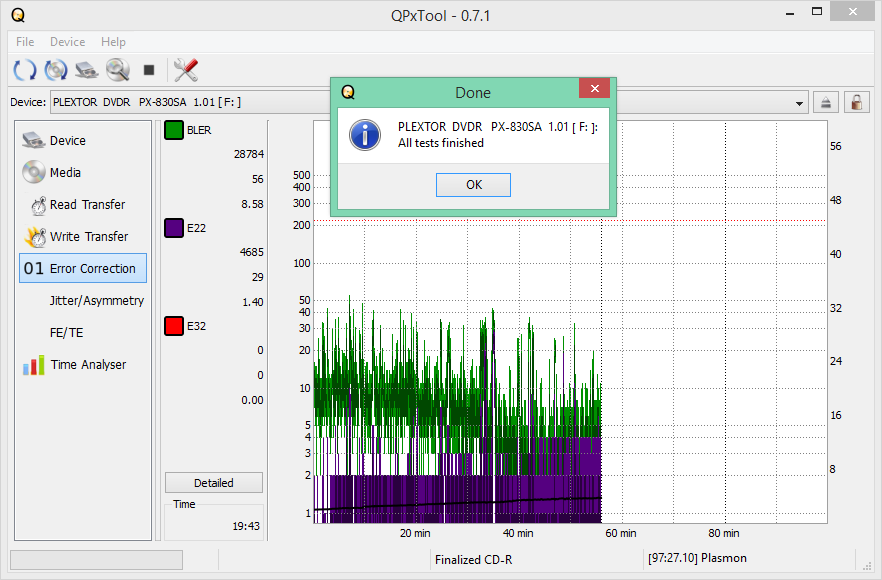This screenshot has height=580, width=882.
Task: Click the BLER average value 8.58
Action: (x=252, y=204)
